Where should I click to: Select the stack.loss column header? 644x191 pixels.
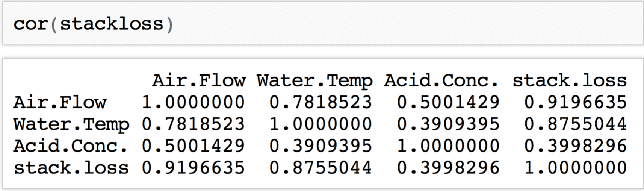(570, 80)
